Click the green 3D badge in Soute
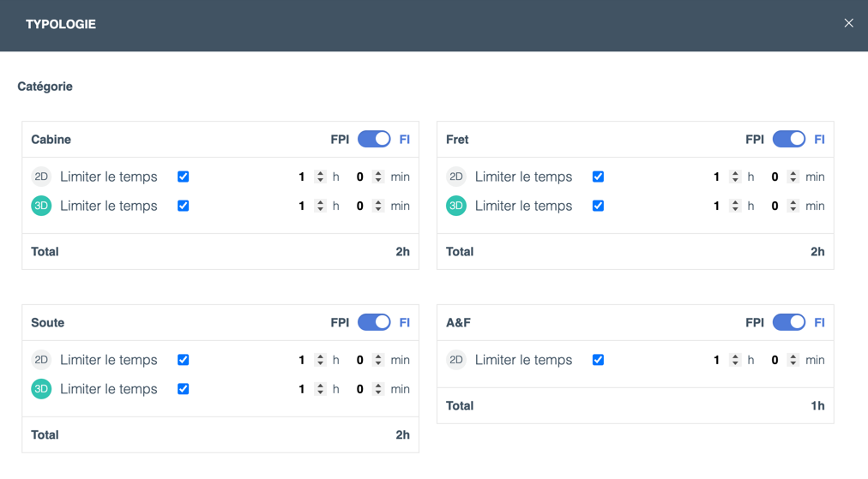 [x=41, y=389]
